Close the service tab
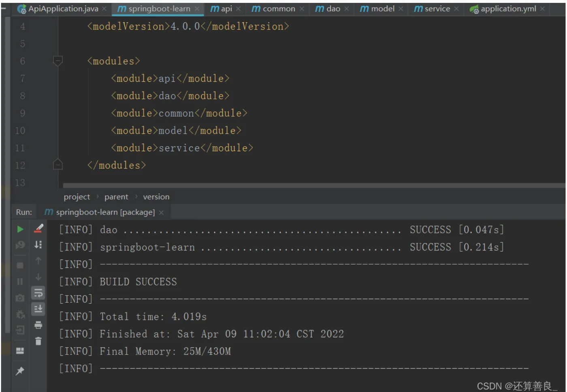567x392 pixels. [x=456, y=9]
